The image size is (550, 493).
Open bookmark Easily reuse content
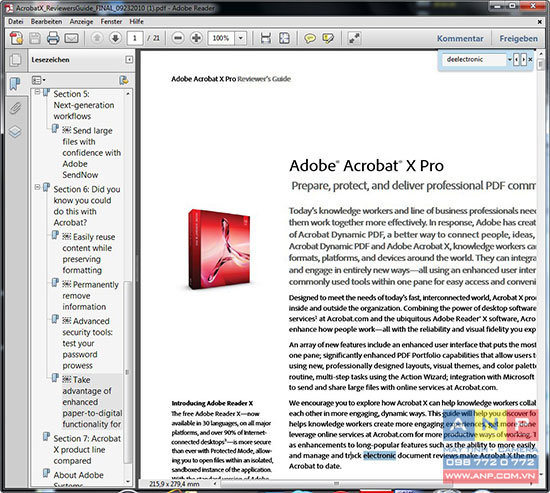tap(89, 253)
